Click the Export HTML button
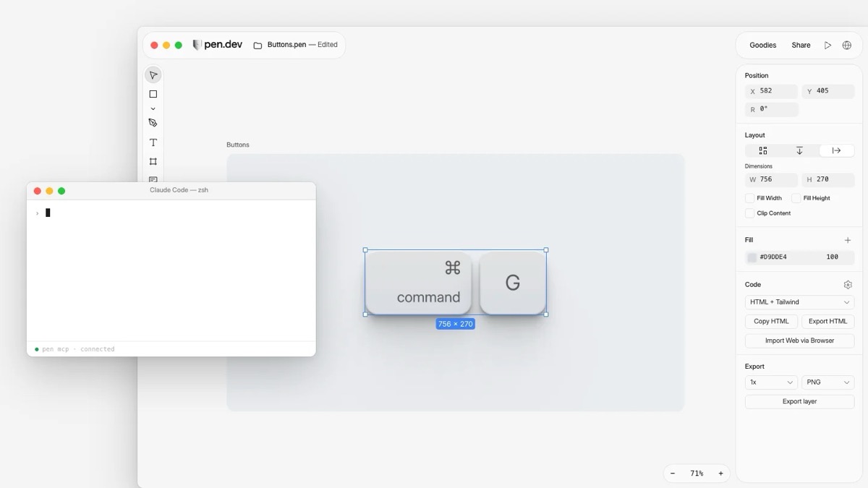The image size is (868, 488). (827, 322)
